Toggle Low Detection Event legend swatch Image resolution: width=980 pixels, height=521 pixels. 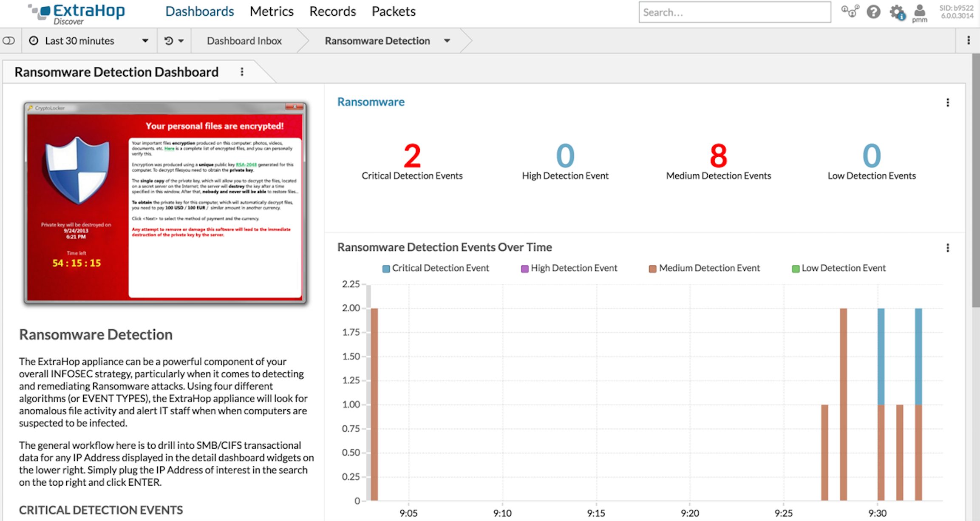(796, 269)
